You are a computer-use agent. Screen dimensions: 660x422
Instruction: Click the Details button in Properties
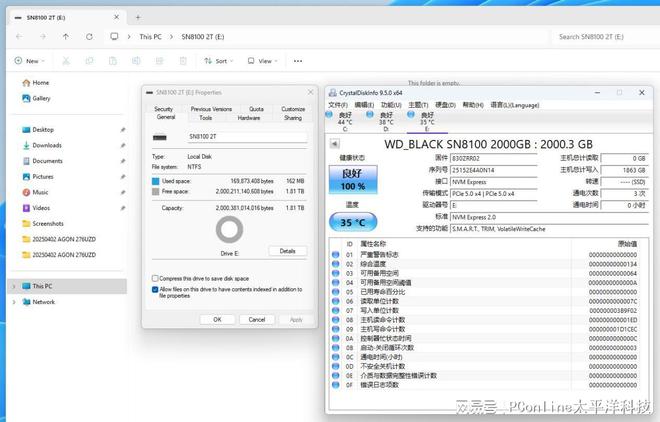coord(287,251)
